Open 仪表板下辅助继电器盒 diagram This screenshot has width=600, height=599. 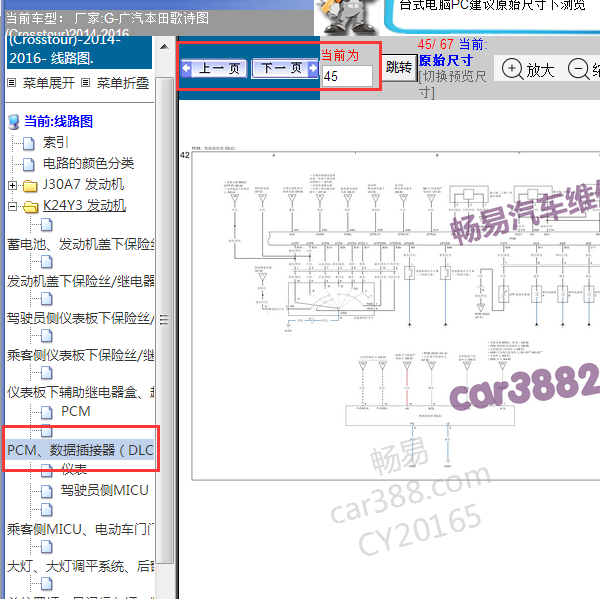pyautogui.click(x=81, y=393)
